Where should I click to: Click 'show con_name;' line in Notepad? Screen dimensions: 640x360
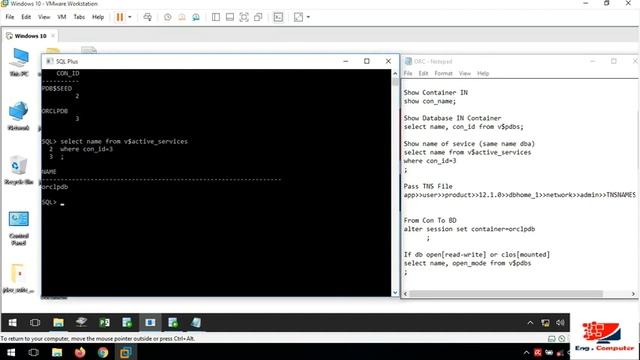[x=430, y=101]
